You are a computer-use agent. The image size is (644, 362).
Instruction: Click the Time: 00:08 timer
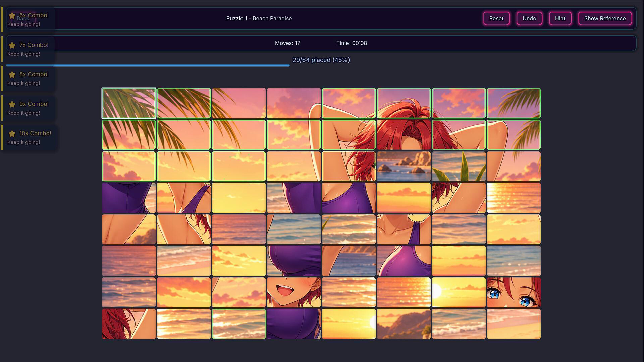[352, 43]
